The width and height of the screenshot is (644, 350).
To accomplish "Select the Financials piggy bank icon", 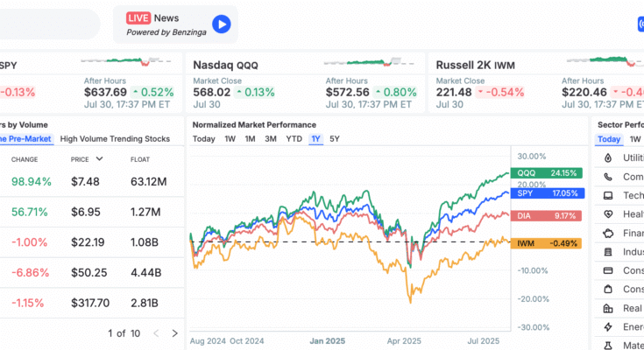I will pyautogui.click(x=608, y=233).
